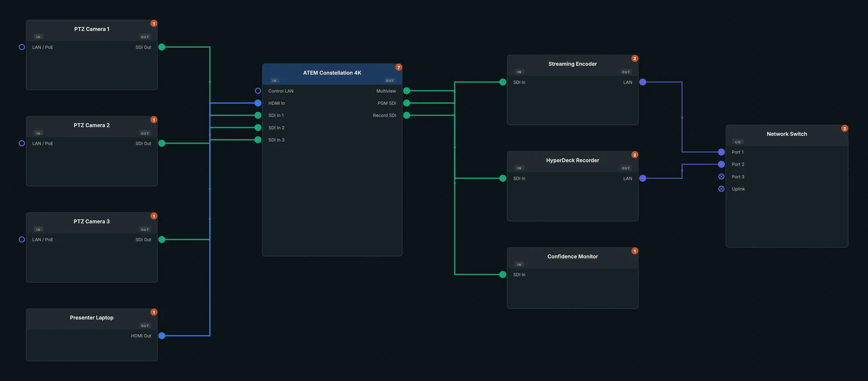868x381 pixels.
Task: Click the SDI In 2 label
Action: (276, 128)
